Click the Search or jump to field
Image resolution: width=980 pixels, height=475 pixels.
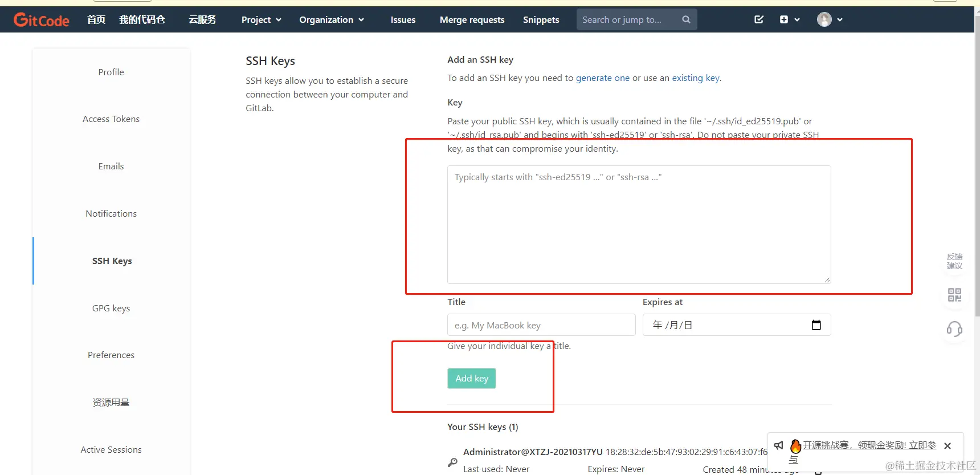636,19
